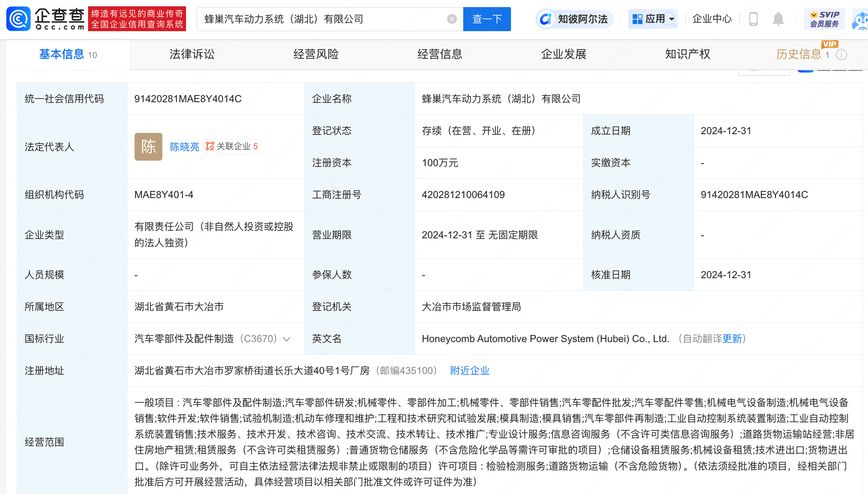Screen dimensions: 868x494
Task: Click the 经营范围 description paragraph
Action: pyautogui.click(x=494, y=442)
